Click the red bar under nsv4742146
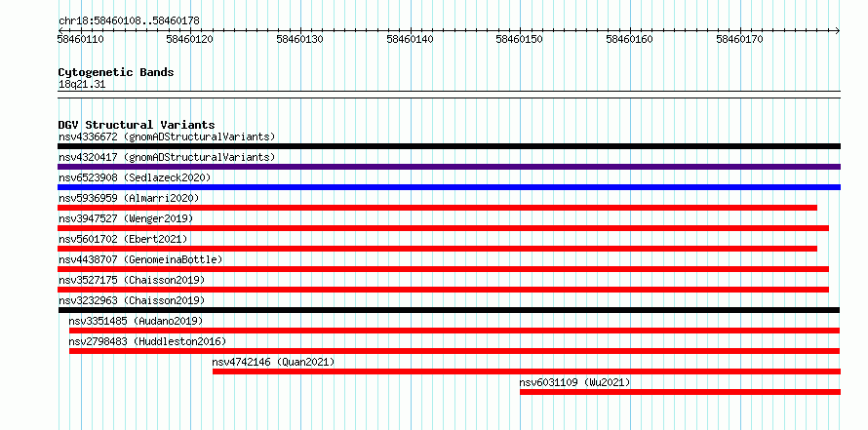The height and width of the screenshot is (430, 868). [x=527, y=371]
